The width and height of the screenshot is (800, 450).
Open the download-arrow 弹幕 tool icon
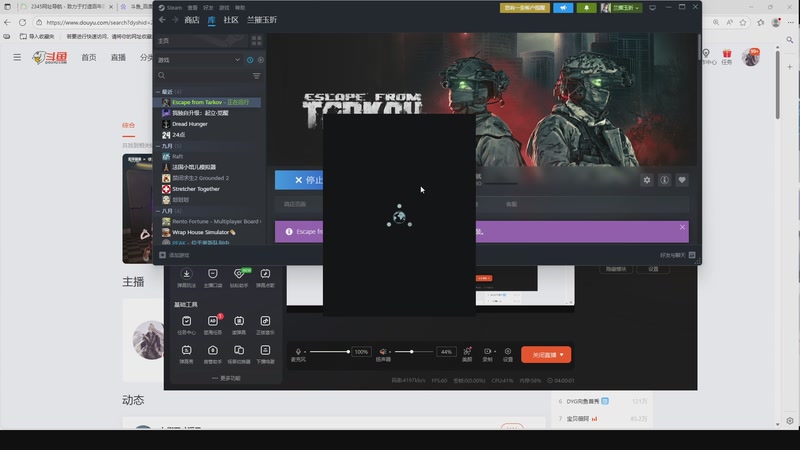click(186, 278)
